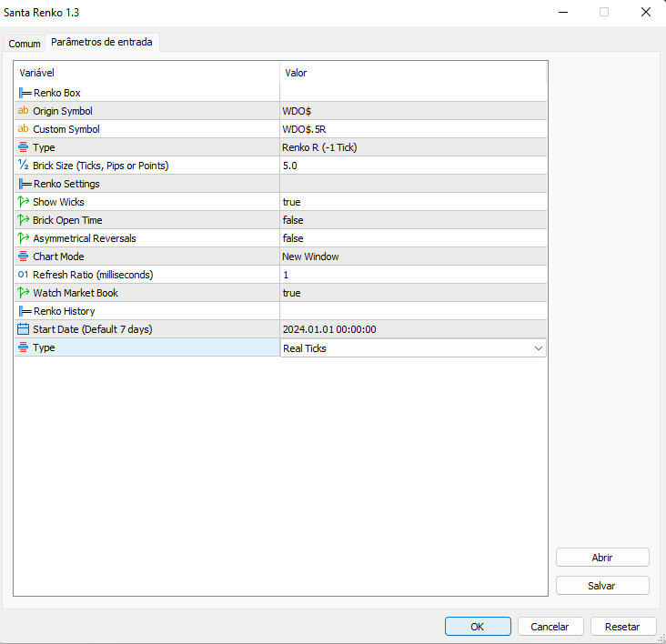Toggle the Show Wicks true value
Image resolution: width=666 pixels, height=644 pixels.
(x=292, y=202)
